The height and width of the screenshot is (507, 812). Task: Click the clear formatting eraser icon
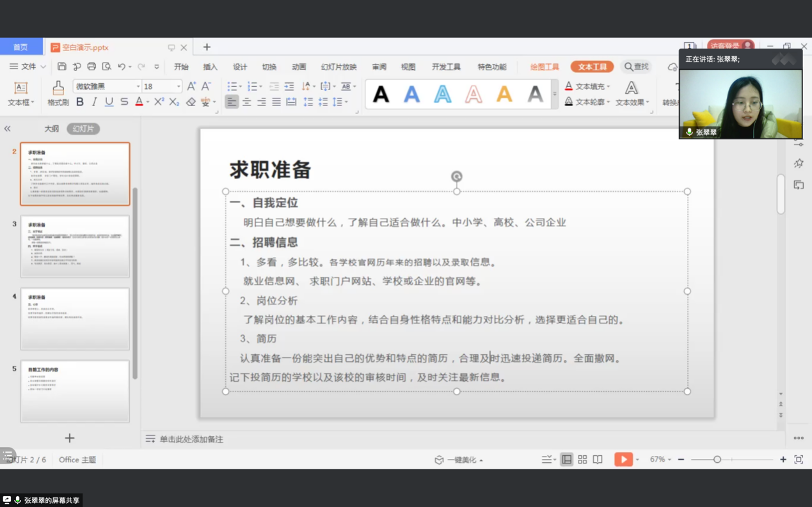(x=191, y=102)
